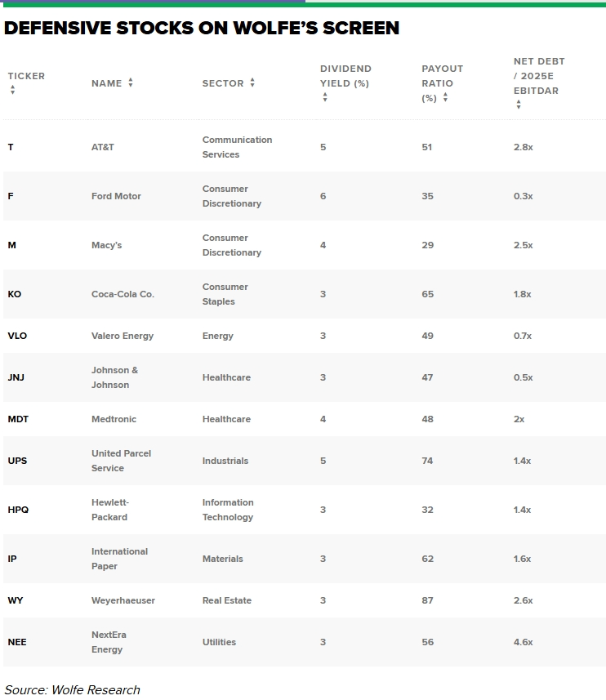
Task: Click Medtronic in the name column
Action: click(x=114, y=419)
